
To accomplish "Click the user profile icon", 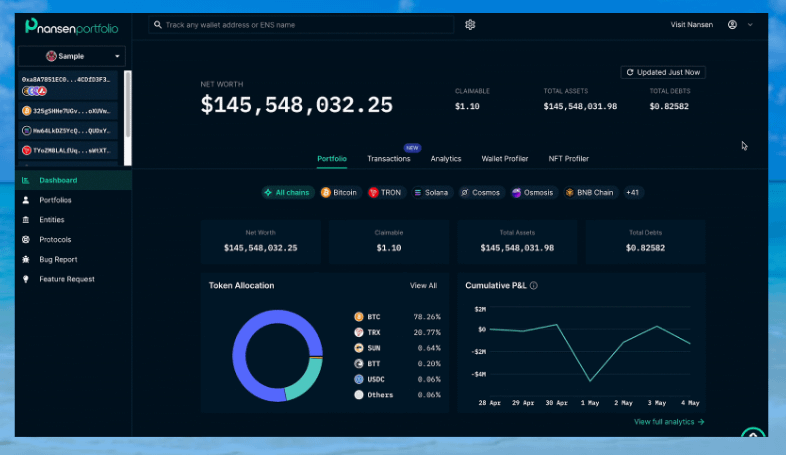I will tap(733, 24).
